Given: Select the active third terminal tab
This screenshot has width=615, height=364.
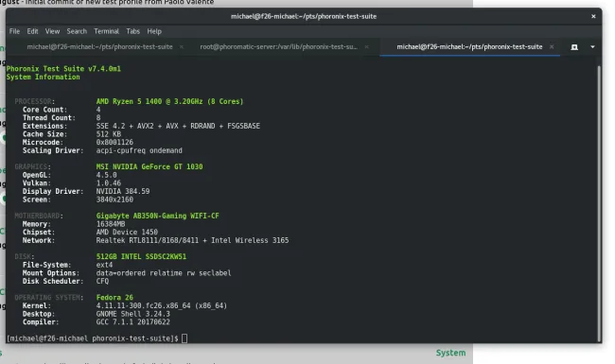Looking at the screenshot, I should click(x=469, y=47).
